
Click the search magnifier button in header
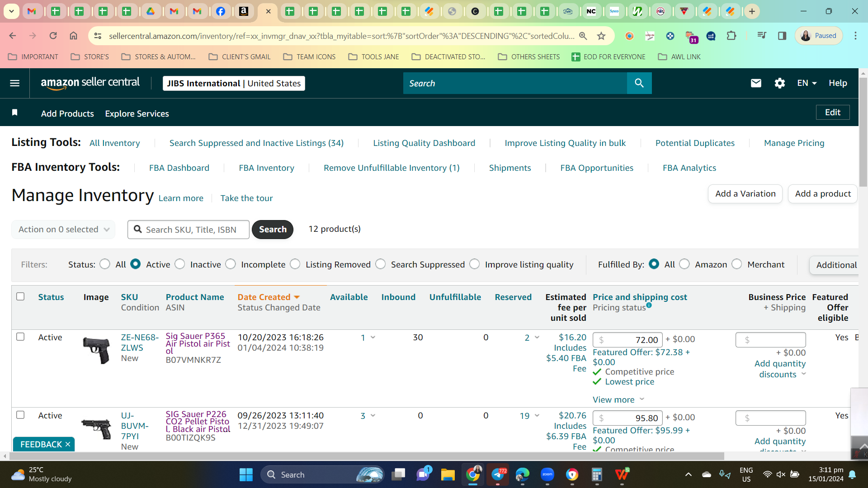click(639, 83)
